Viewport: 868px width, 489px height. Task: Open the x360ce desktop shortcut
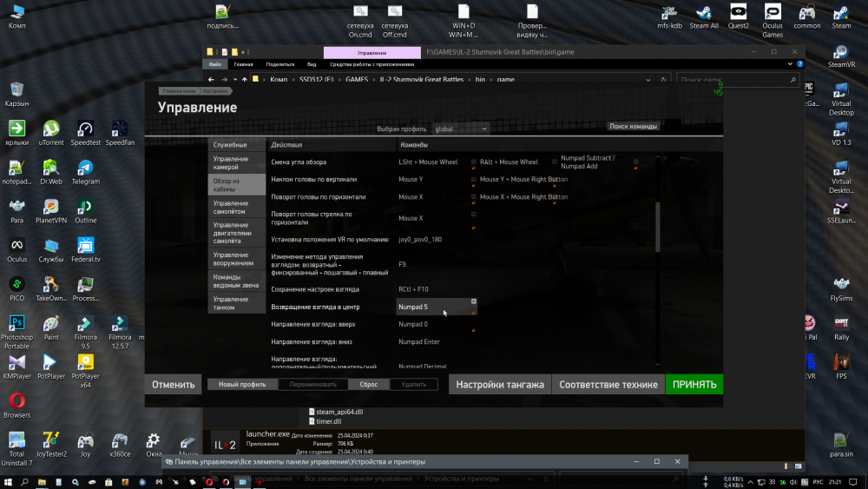(x=120, y=445)
